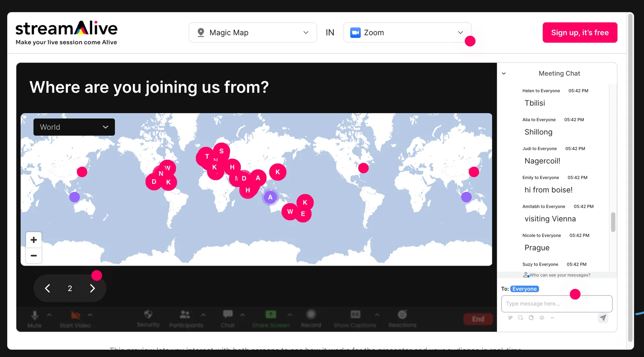Toggle the Mute microphone control
The height and width of the screenshot is (357, 644).
click(x=35, y=315)
